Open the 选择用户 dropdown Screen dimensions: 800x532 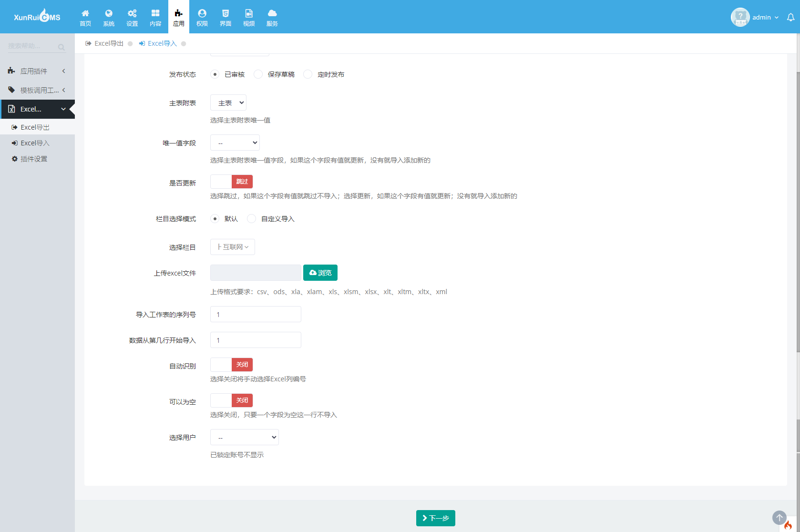(245, 438)
